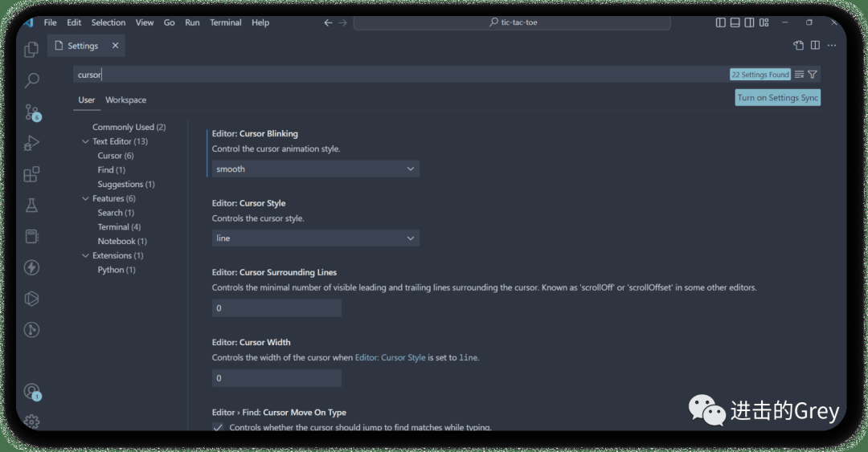Viewport: 868px width, 452px height.
Task: Open the Terminal menu
Action: click(x=225, y=22)
